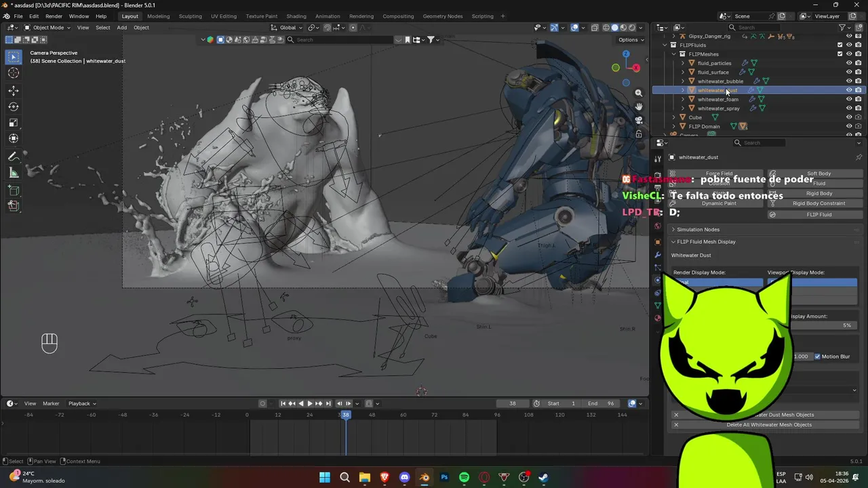Toggle whitewater_foam eye visibility
Image resolution: width=868 pixels, height=488 pixels.
(x=849, y=99)
